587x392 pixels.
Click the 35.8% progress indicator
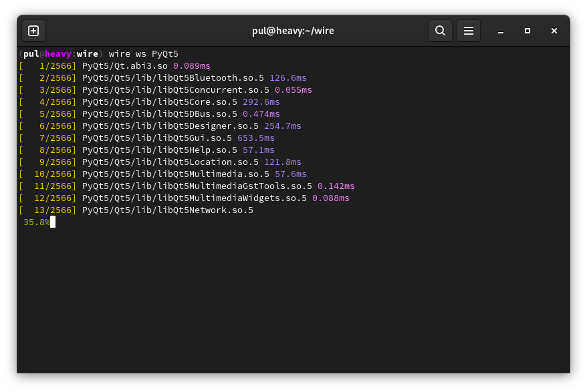[37, 222]
